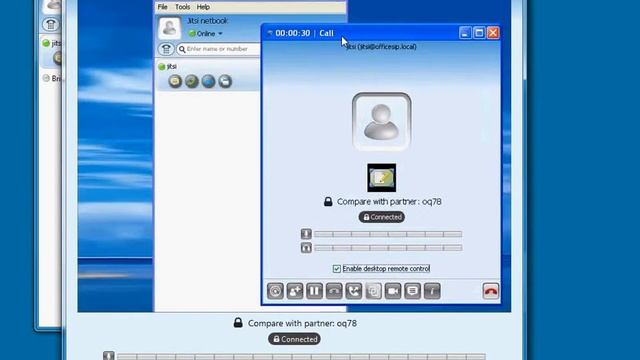This screenshot has width=640, height=360.
Task: Click the 'Enter name or number' search field
Action: [x=219, y=49]
